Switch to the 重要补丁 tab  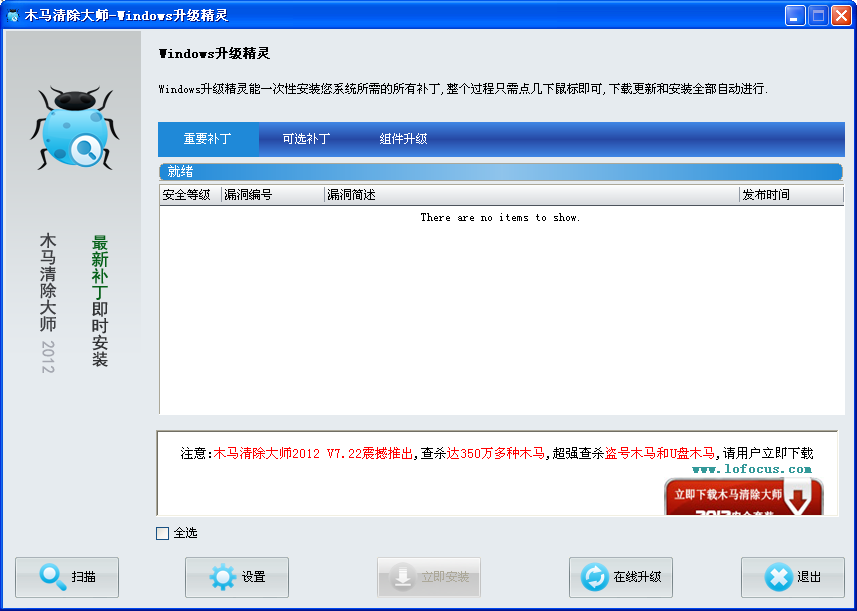pos(208,139)
